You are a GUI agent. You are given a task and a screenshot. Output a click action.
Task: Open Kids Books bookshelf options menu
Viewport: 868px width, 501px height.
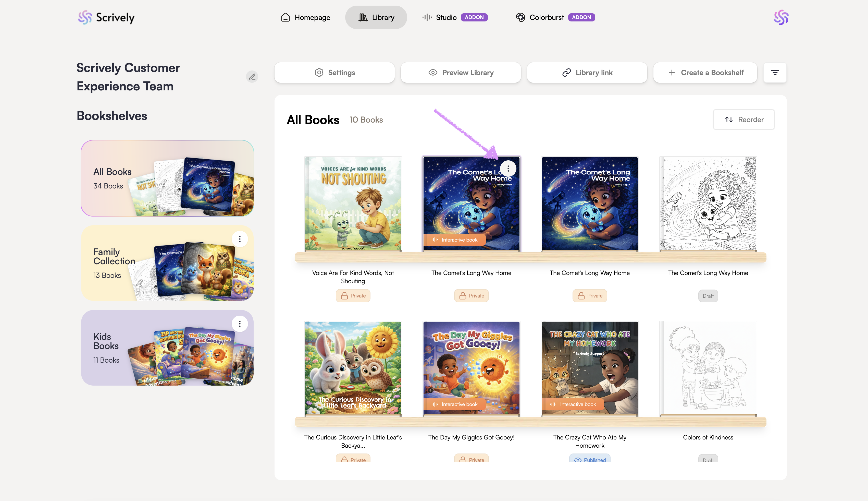(240, 324)
